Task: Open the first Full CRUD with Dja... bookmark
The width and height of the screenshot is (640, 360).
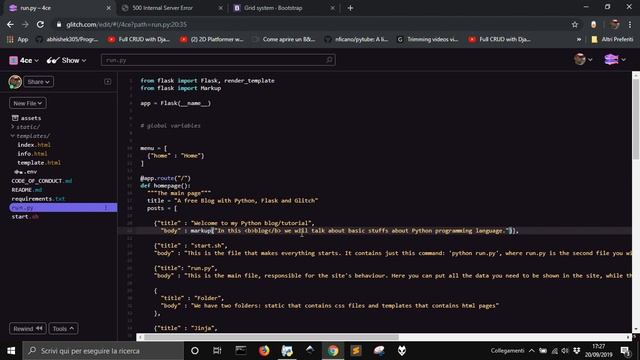Action: [x=139, y=39]
